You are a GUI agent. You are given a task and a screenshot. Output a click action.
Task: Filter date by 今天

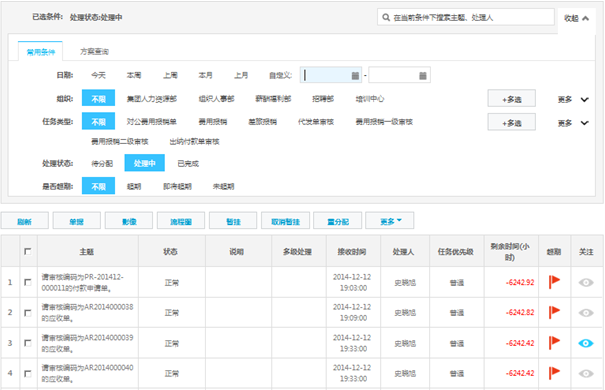pyautogui.click(x=98, y=75)
